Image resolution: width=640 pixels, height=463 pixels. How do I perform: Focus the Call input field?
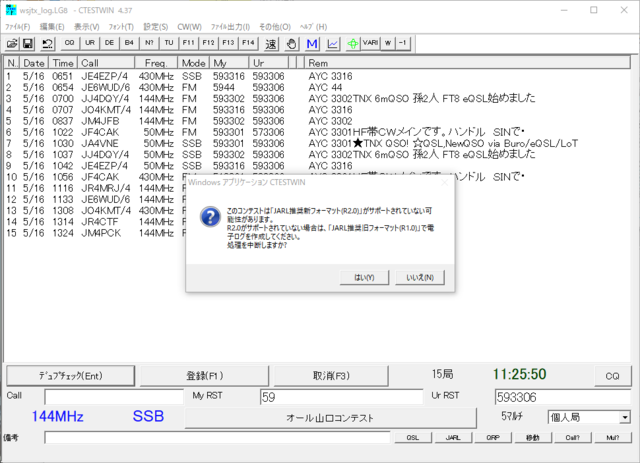pyautogui.click(x=114, y=397)
